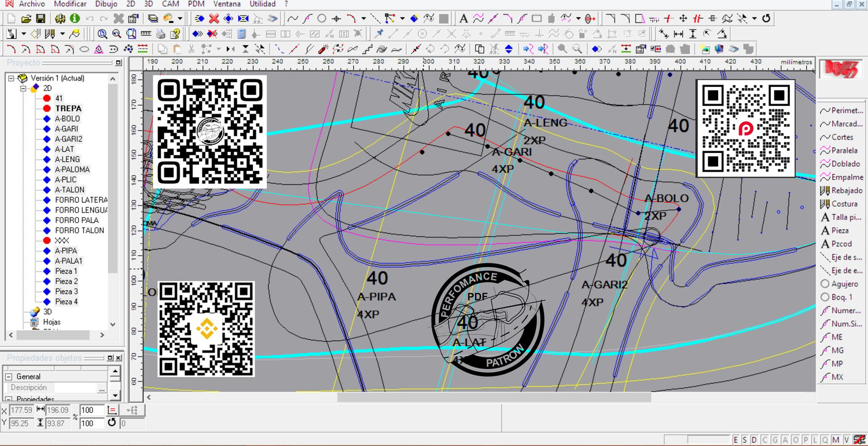Click the red X delete icon

click(x=214, y=19)
